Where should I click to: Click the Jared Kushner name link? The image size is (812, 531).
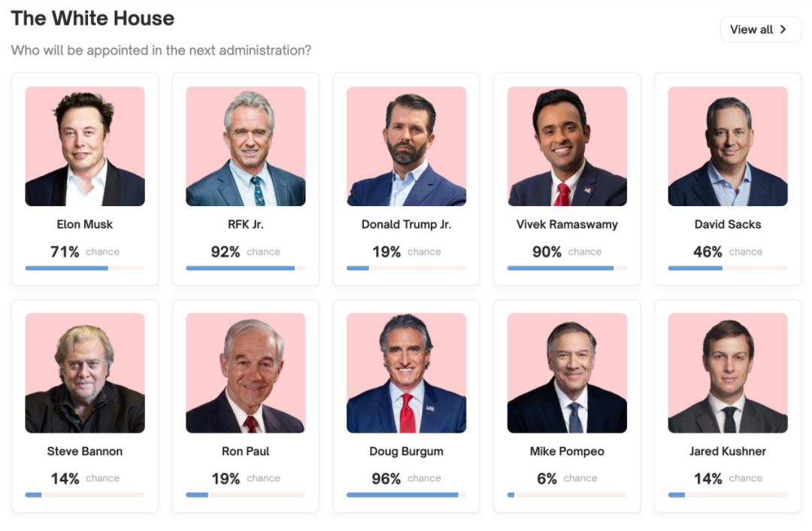pyautogui.click(x=728, y=451)
